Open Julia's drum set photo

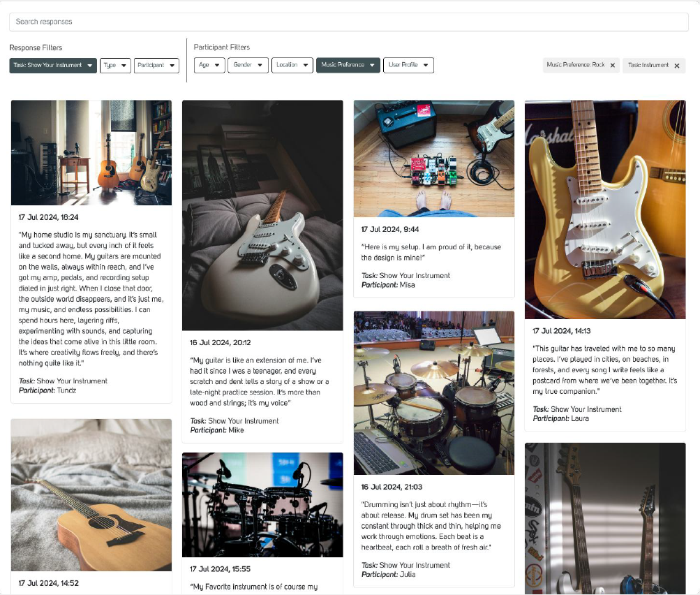[434, 393]
